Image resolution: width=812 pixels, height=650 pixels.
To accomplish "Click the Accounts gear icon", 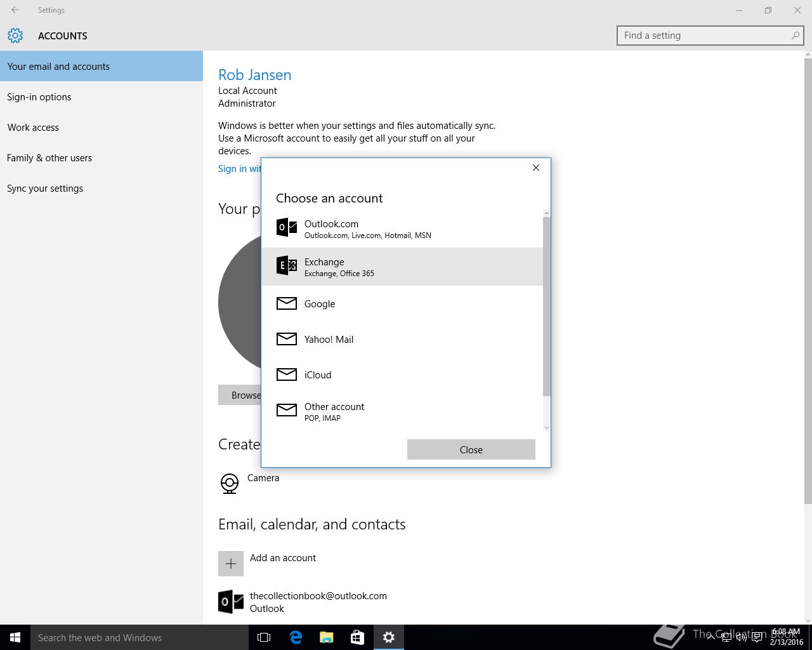I will tap(15, 36).
